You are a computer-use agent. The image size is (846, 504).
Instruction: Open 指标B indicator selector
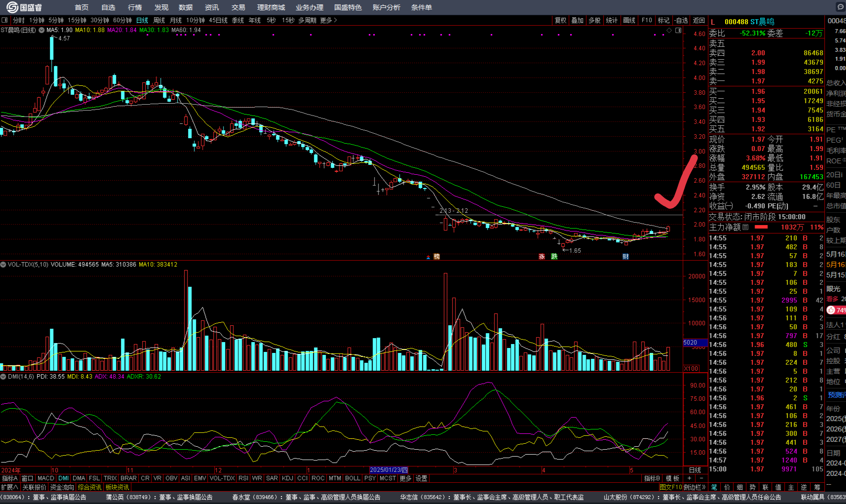click(652, 478)
